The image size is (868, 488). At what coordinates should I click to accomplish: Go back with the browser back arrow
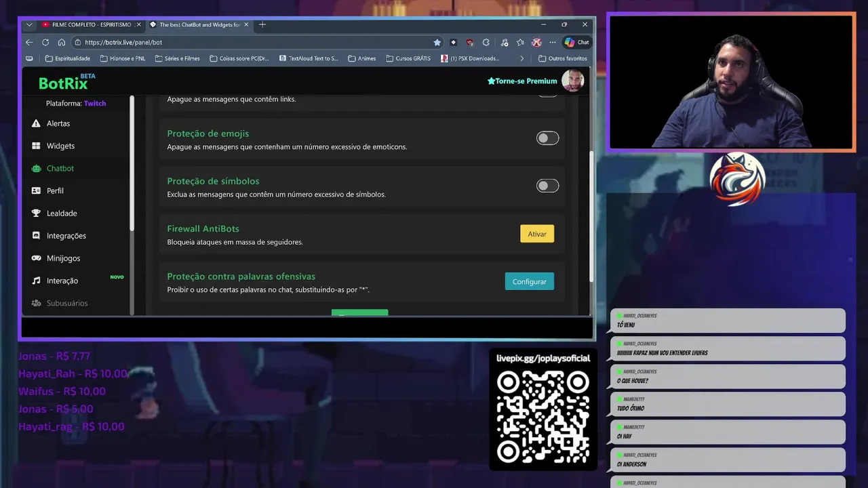[x=29, y=42]
